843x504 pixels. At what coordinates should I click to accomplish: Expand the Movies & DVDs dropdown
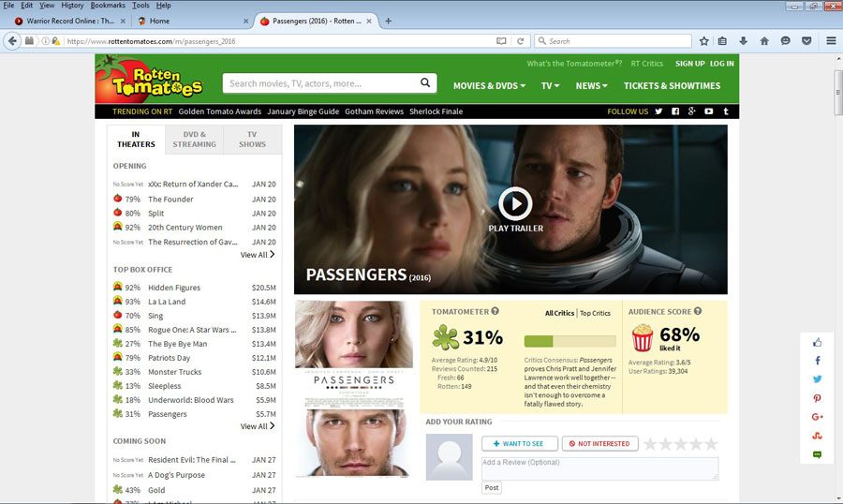[489, 85]
